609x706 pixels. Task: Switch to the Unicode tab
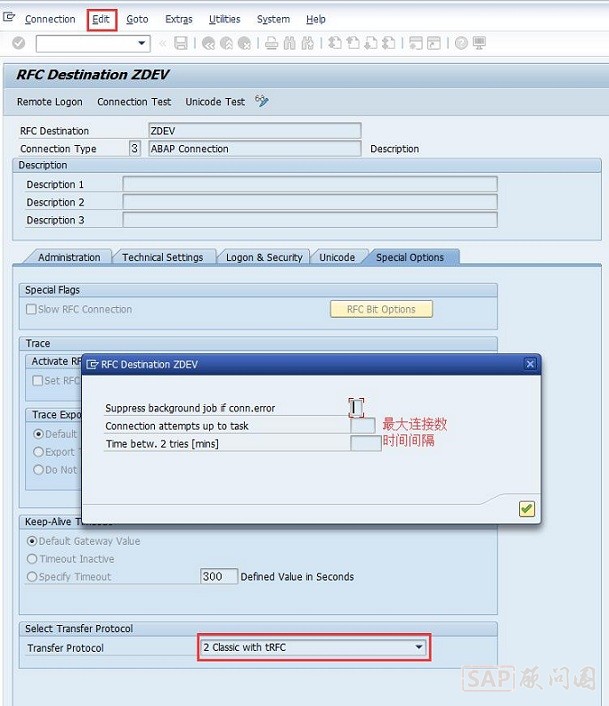[337, 257]
